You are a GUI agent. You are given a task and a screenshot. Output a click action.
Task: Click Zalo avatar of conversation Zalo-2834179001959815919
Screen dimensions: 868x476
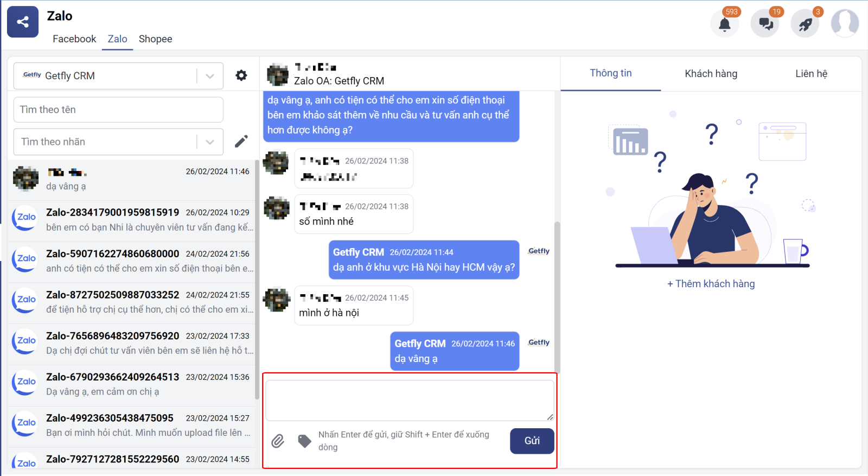[25, 218]
